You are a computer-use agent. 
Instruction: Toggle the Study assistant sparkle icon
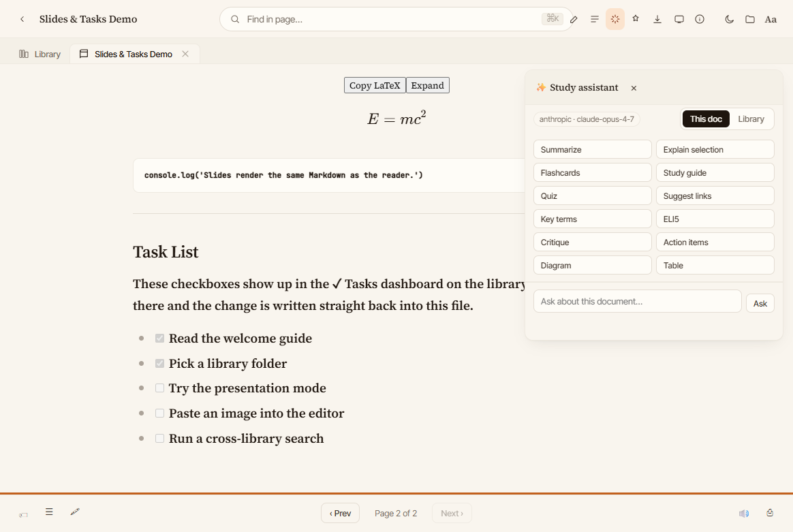click(x=615, y=19)
